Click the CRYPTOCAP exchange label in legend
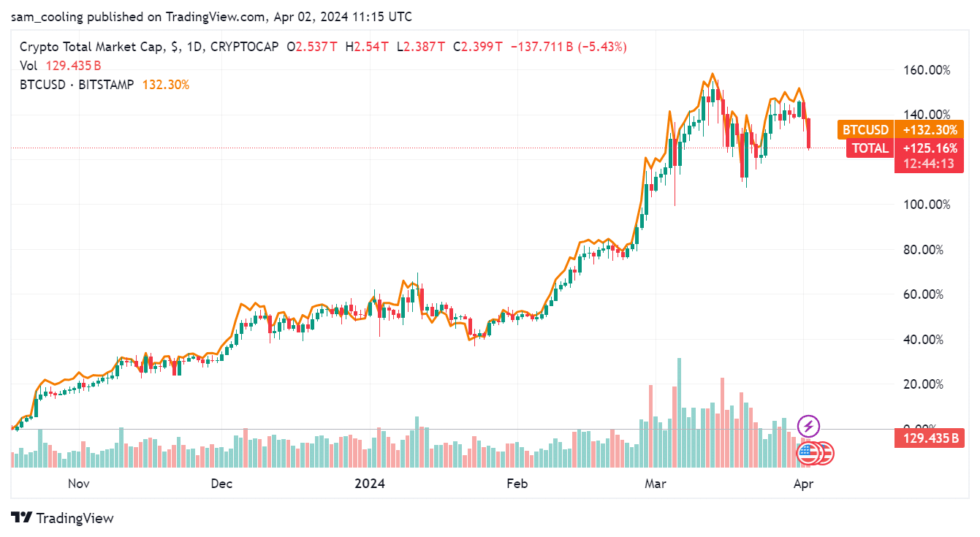 [244, 47]
